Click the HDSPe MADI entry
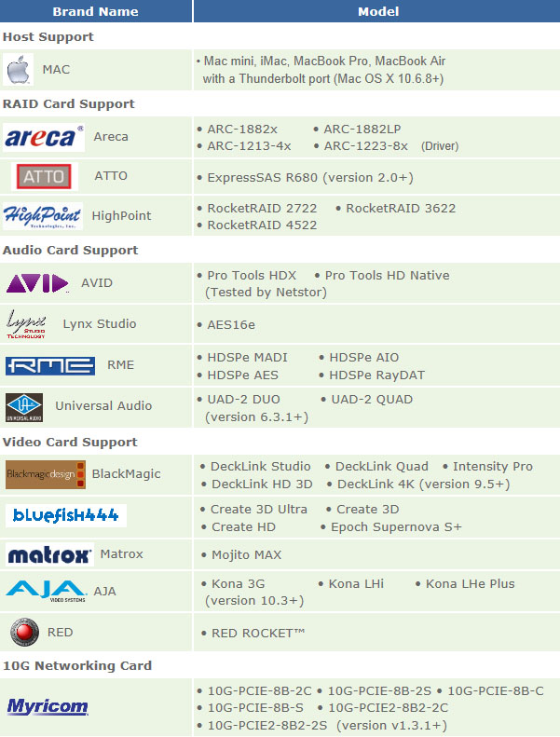The height and width of the screenshot is (737, 560). (x=247, y=358)
